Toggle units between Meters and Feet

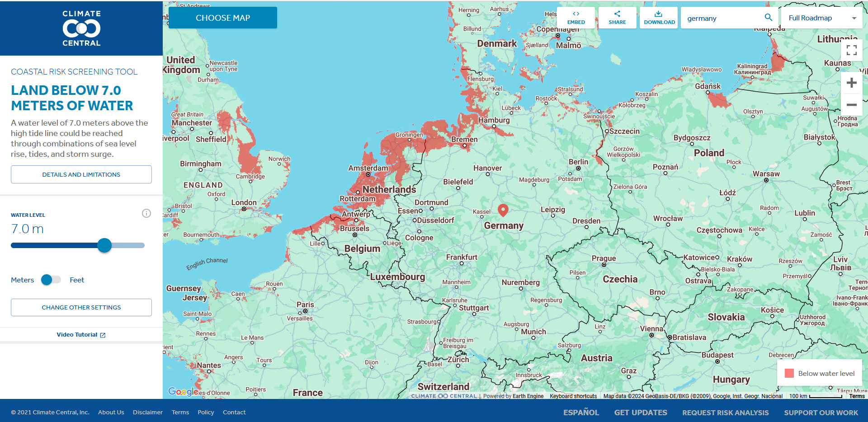[51, 280]
